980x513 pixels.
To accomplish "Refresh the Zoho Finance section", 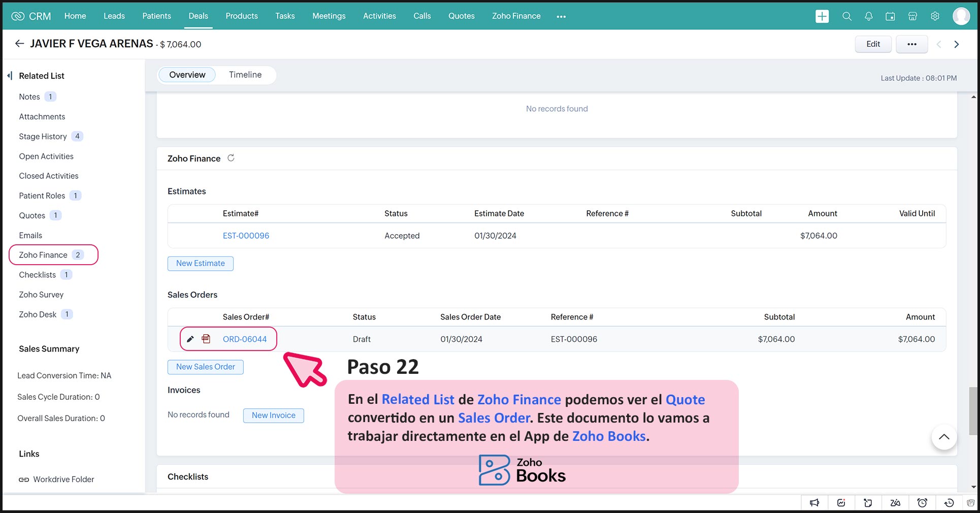I will (231, 158).
